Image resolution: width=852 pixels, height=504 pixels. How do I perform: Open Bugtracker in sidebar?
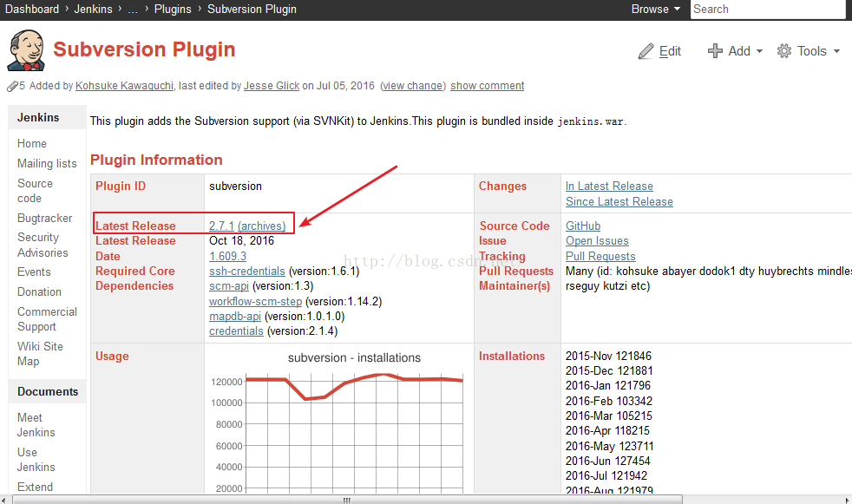tap(44, 219)
